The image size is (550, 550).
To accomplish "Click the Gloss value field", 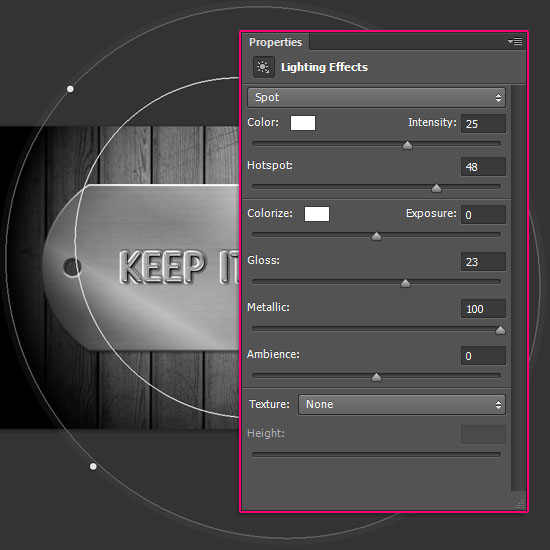I will coord(483,262).
